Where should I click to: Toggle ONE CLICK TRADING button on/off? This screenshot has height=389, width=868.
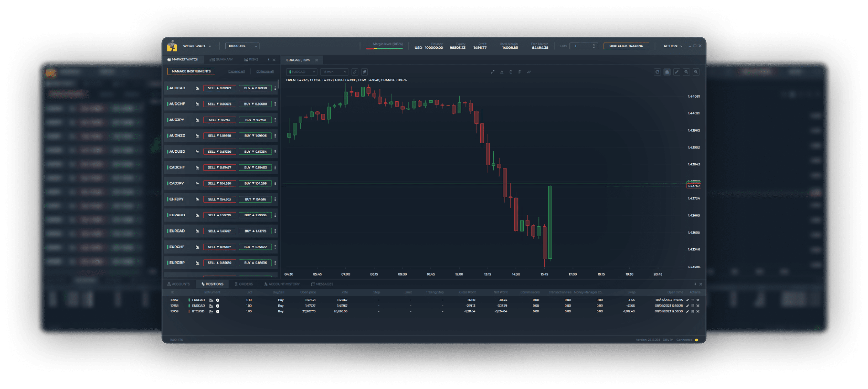[626, 46]
